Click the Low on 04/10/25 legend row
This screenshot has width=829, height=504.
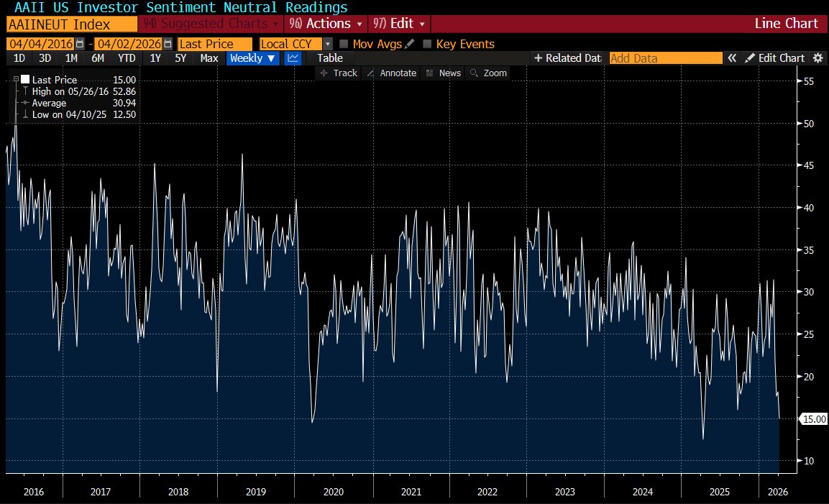(78, 115)
